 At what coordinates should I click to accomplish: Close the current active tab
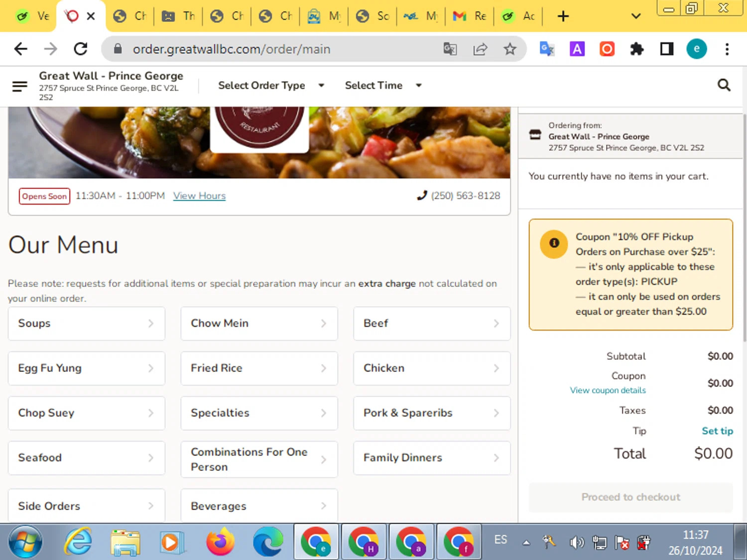(x=91, y=16)
